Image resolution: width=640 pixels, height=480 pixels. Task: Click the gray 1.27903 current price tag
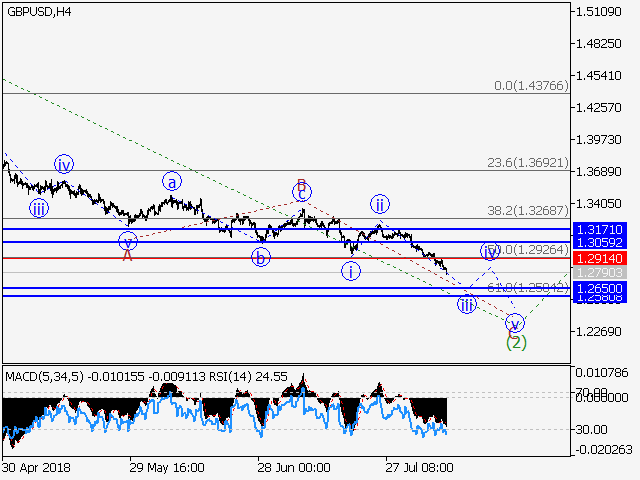pos(601,272)
